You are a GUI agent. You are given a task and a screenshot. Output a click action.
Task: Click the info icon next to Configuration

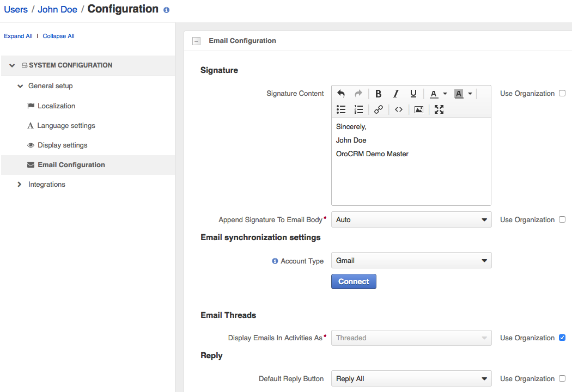[166, 10]
